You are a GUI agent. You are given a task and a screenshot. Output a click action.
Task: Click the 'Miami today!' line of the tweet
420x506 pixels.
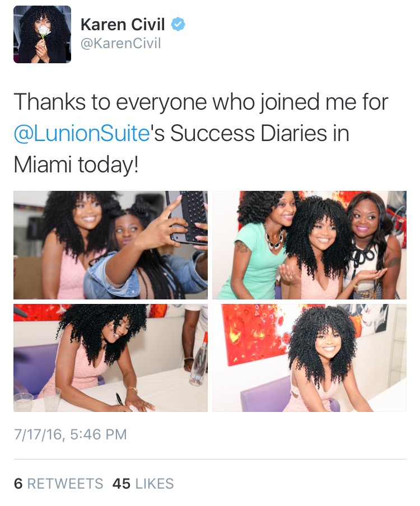point(76,165)
